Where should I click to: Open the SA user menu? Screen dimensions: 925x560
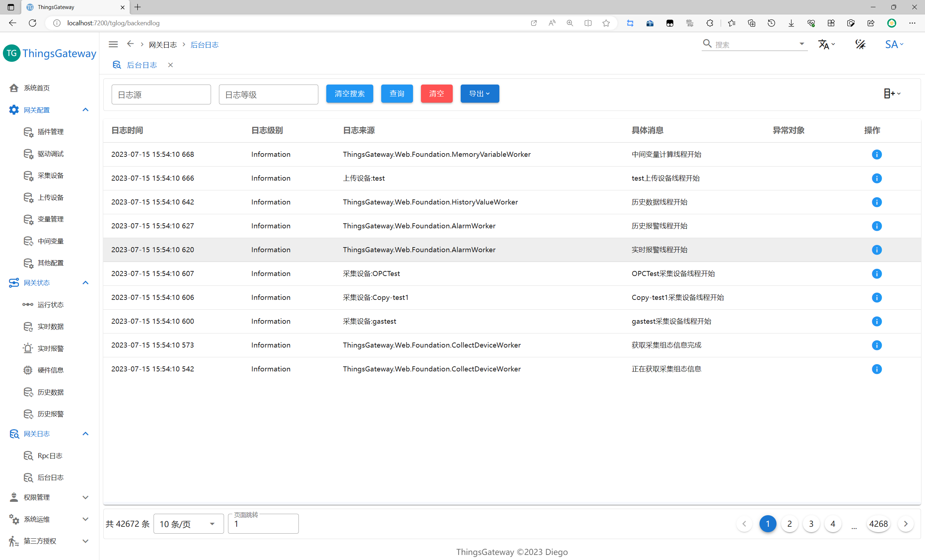894,44
